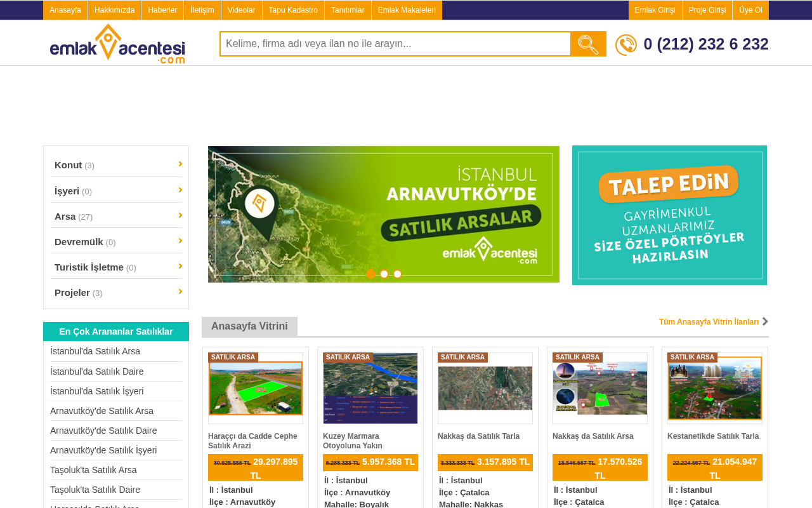Open İstanbul'da Satılık Arsa link

click(95, 351)
